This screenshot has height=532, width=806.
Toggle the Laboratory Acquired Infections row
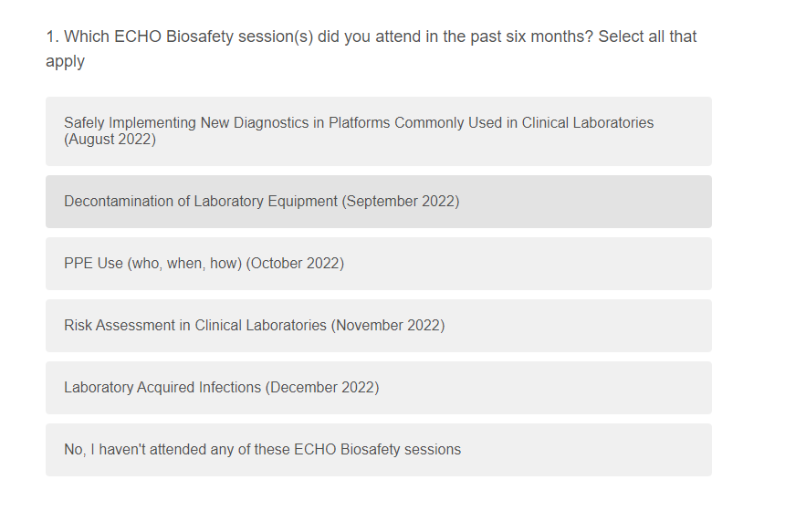point(378,388)
